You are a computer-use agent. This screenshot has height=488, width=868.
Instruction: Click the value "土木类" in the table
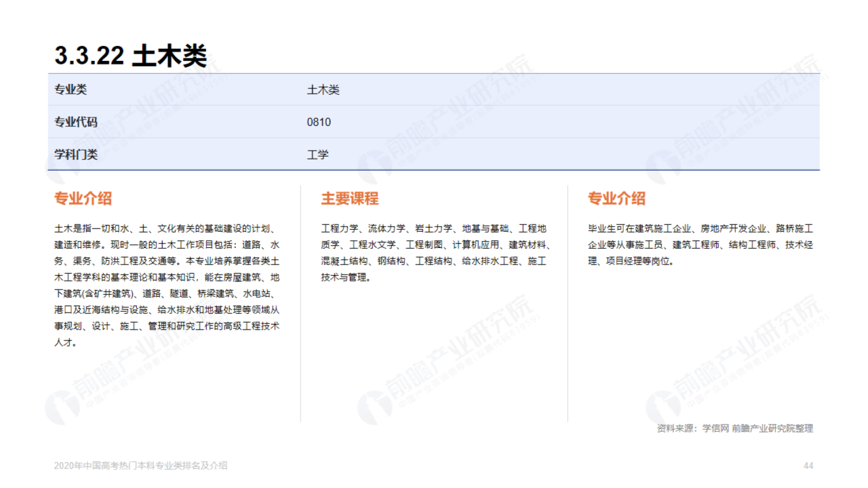[323, 89]
